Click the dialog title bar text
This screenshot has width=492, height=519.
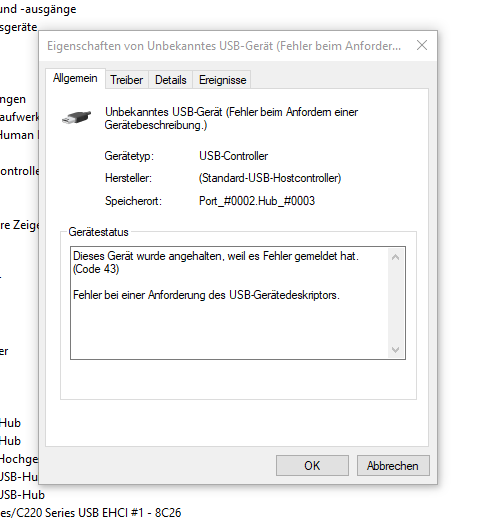tap(224, 46)
